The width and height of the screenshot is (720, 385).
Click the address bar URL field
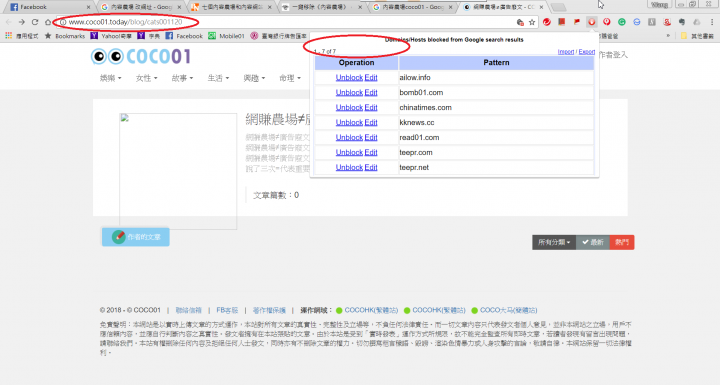pos(289,22)
